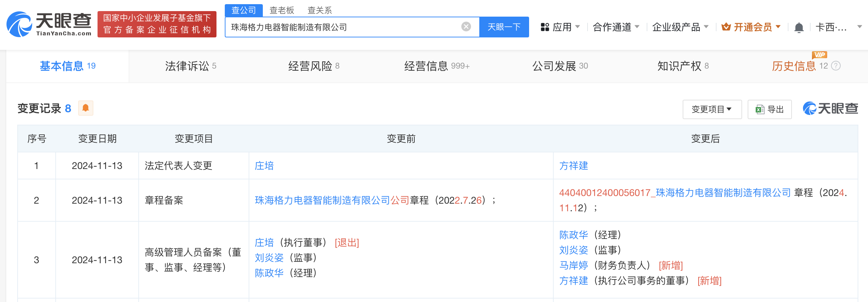Click the 变更后 column header
This screenshot has width=868, height=302.
pos(705,139)
